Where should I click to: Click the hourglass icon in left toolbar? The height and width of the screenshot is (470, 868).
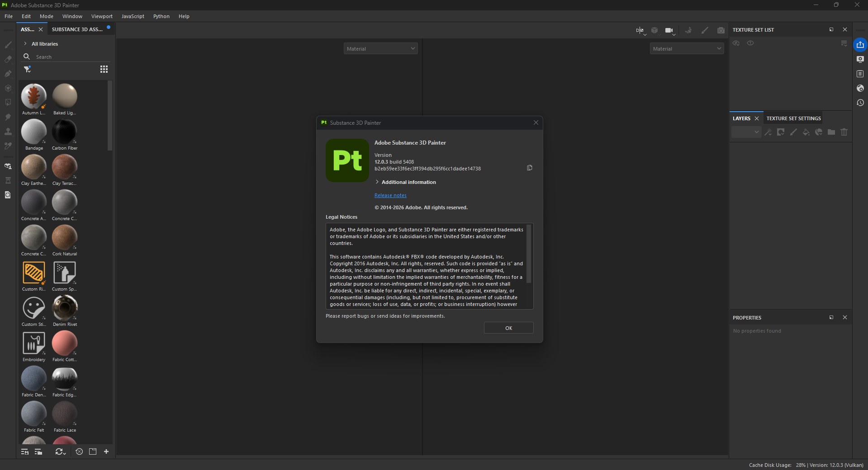pyautogui.click(x=8, y=180)
